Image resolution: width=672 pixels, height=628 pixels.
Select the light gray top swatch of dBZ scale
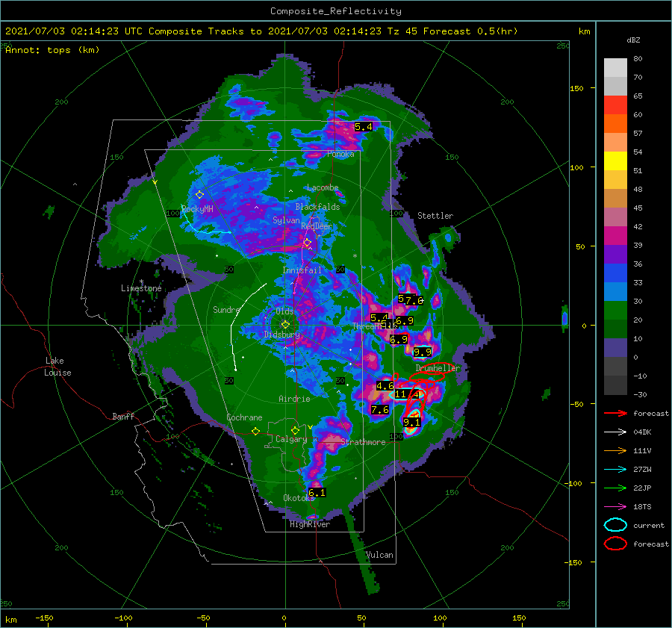615,67
